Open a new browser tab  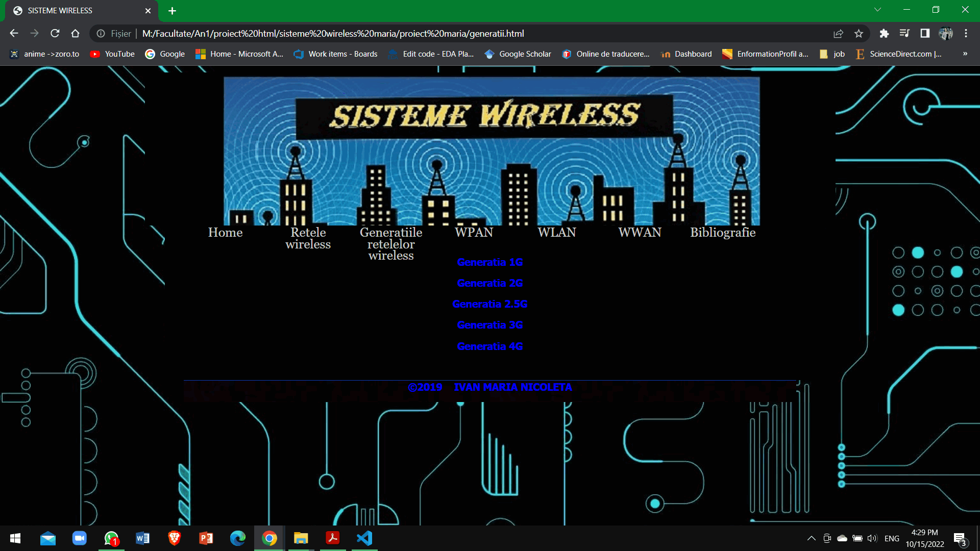(x=172, y=11)
